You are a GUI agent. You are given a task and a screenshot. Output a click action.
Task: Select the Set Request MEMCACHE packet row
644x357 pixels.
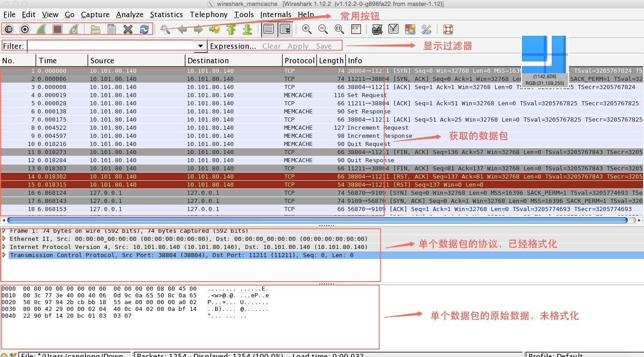[x=181, y=95]
